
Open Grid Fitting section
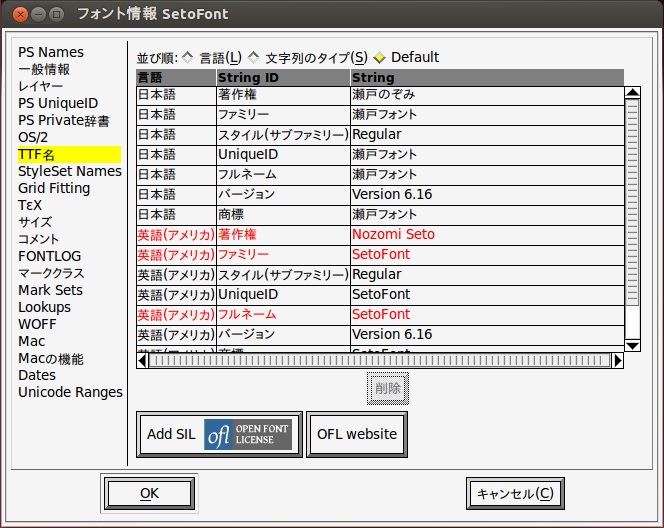[x=54, y=188]
